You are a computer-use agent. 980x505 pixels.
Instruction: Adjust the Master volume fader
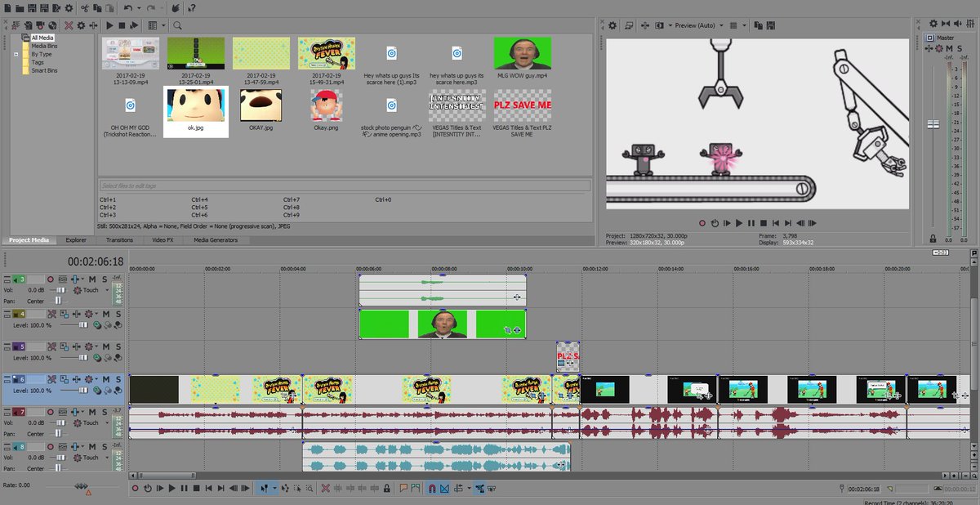[933, 124]
